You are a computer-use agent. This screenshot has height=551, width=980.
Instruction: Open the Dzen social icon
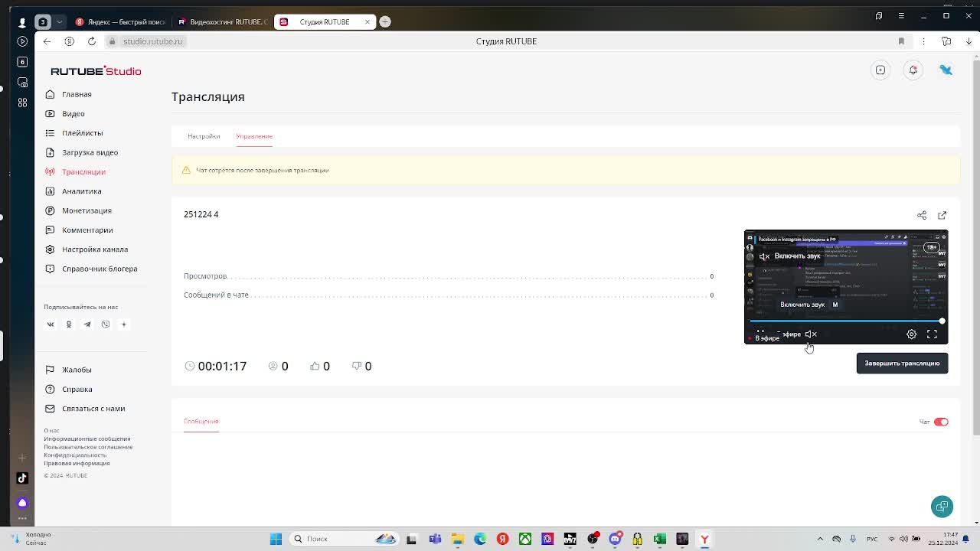click(124, 324)
